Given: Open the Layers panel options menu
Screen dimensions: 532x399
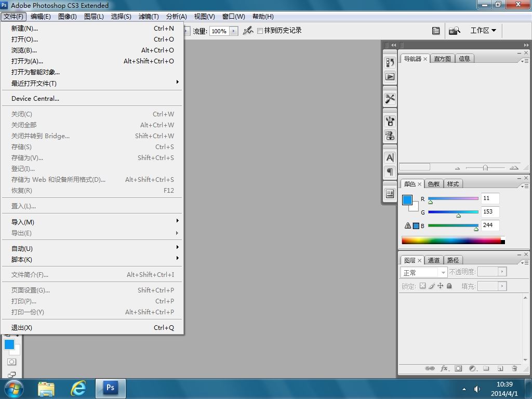Looking at the screenshot, I should [x=525, y=262].
